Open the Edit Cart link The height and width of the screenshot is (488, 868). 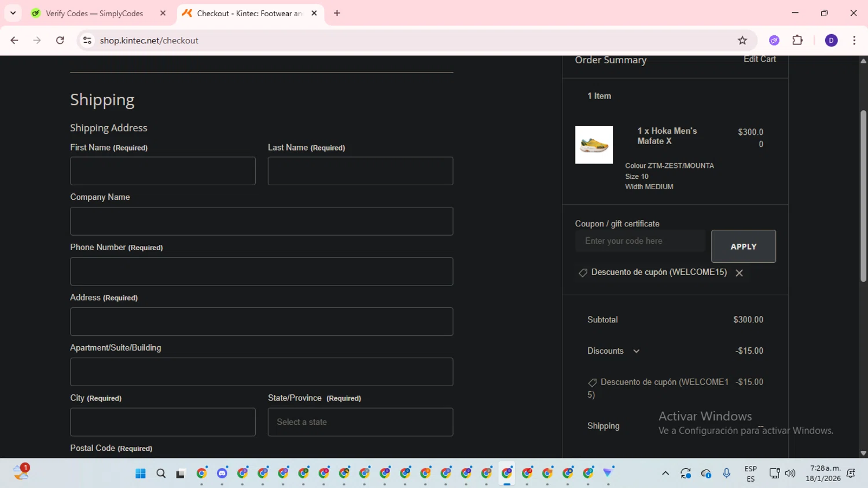[760, 59]
